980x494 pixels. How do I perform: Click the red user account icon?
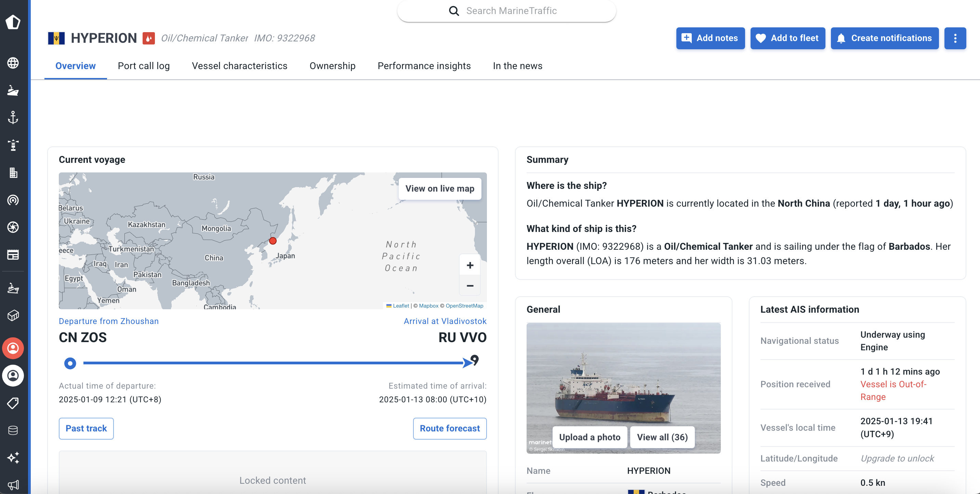tap(13, 348)
